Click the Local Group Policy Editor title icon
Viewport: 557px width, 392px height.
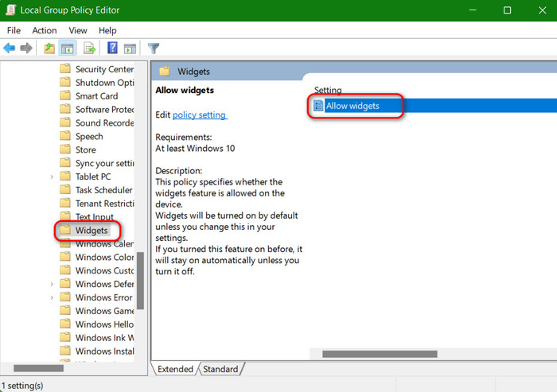point(10,10)
